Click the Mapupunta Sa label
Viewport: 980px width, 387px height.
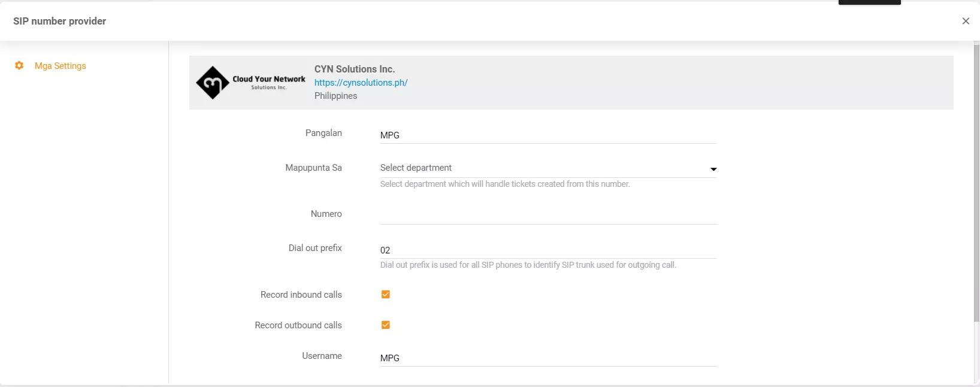[x=313, y=168]
